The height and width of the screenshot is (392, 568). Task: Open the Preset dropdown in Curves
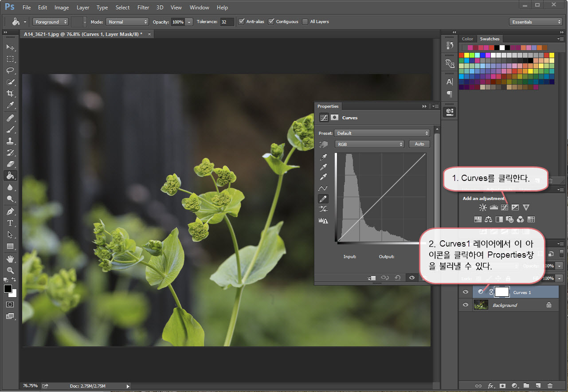click(382, 133)
